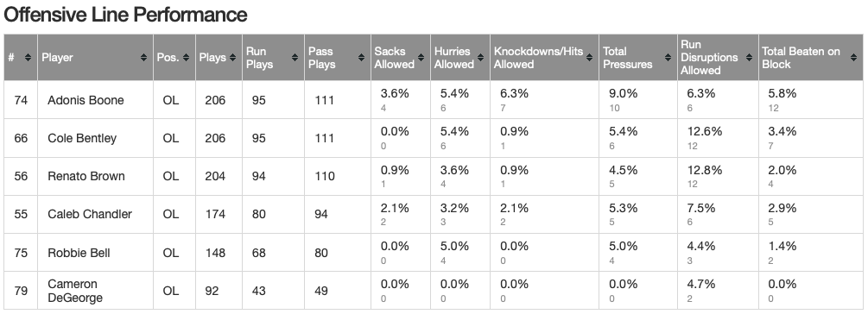Viewport: 868px width, 314px height.
Task: Sort by Run Plays arrow icon
Action: [295, 58]
